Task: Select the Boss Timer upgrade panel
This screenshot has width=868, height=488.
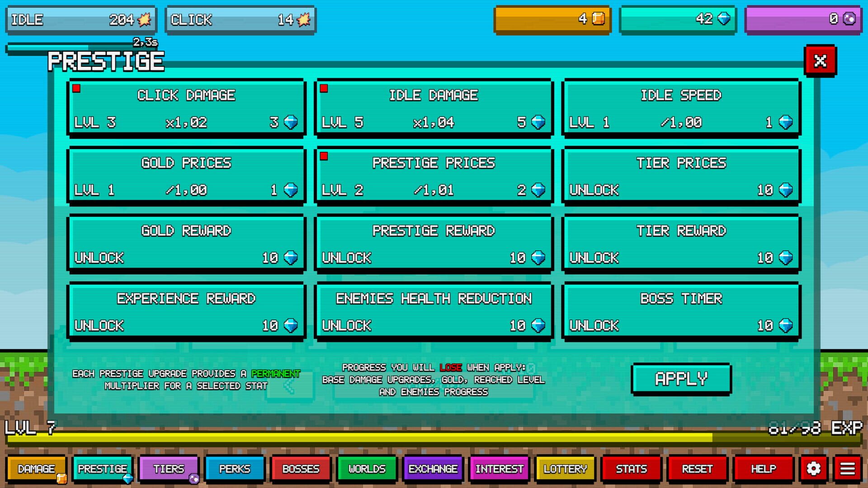Action: (x=680, y=311)
